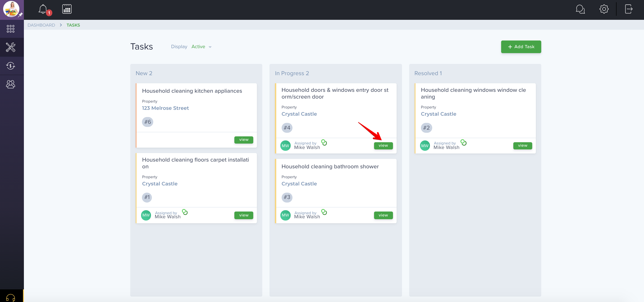
Task: Open Crystal Castle link on task #2
Action: pyautogui.click(x=438, y=114)
